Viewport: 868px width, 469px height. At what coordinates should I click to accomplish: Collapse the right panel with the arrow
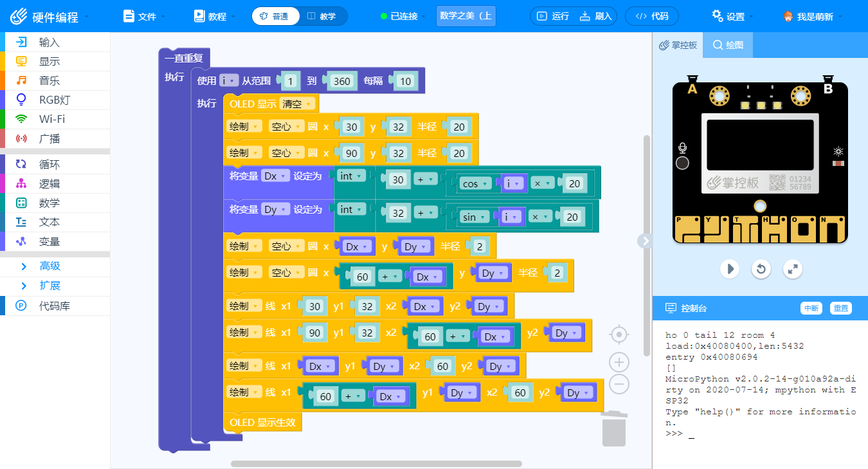(645, 240)
